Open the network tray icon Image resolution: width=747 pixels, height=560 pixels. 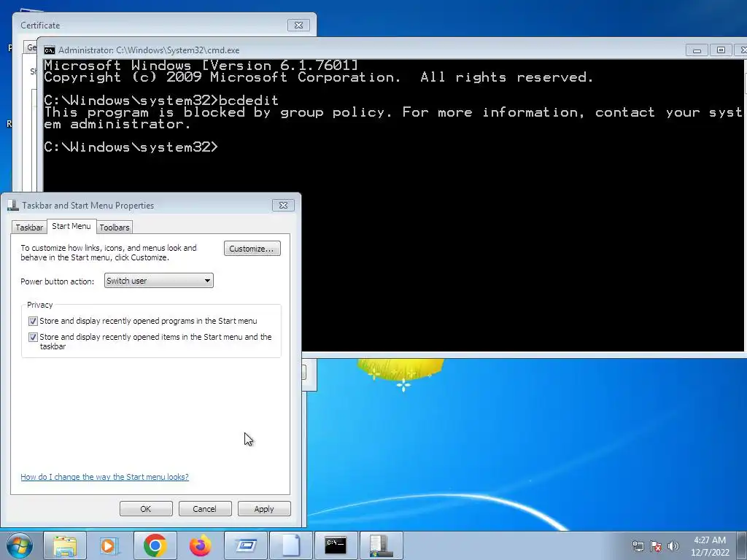coord(638,546)
